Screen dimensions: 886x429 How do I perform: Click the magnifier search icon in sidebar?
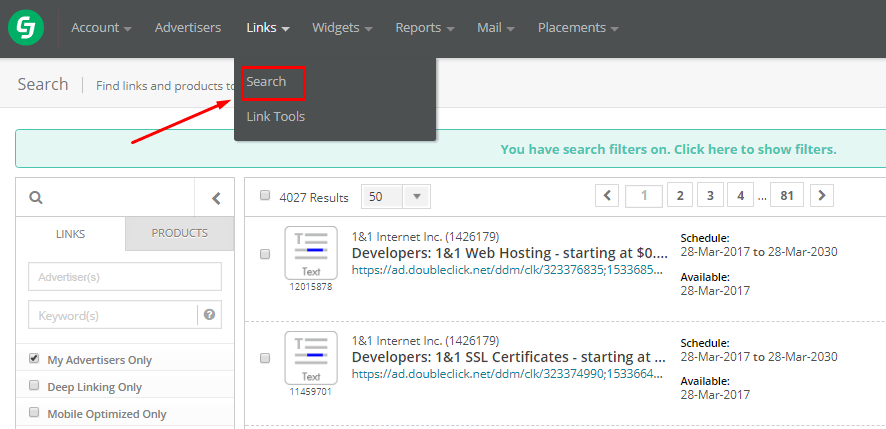coord(36,198)
